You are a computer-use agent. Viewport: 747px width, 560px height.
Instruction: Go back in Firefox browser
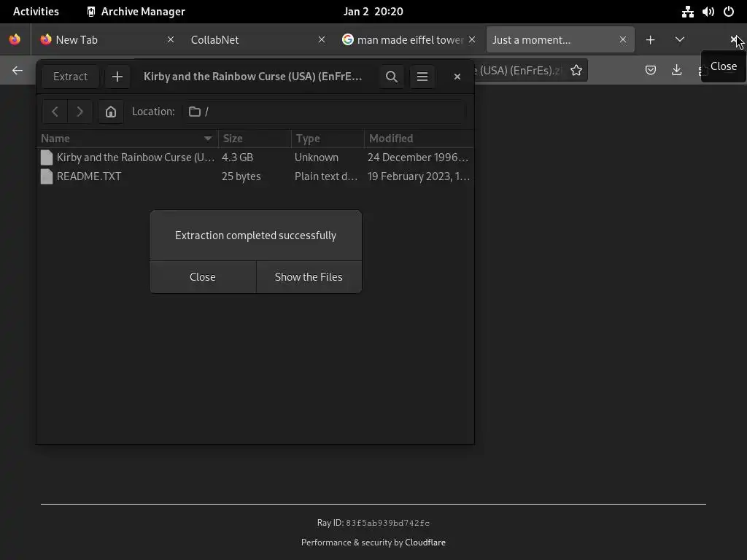tap(18, 71)
